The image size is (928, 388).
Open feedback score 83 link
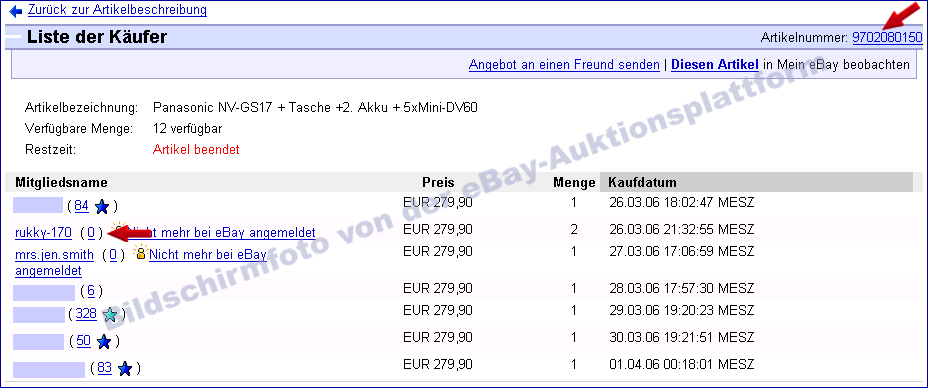pos(104,367)
